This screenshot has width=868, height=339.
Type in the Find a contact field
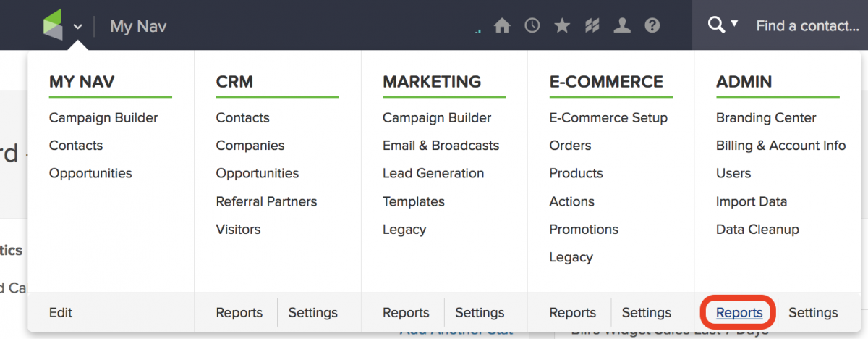(x=807, y=26)
